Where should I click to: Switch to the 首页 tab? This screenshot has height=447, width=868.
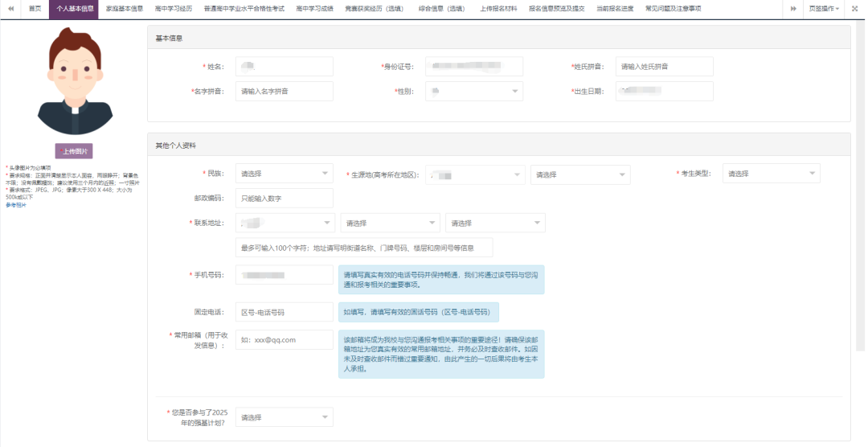point(35,9)
